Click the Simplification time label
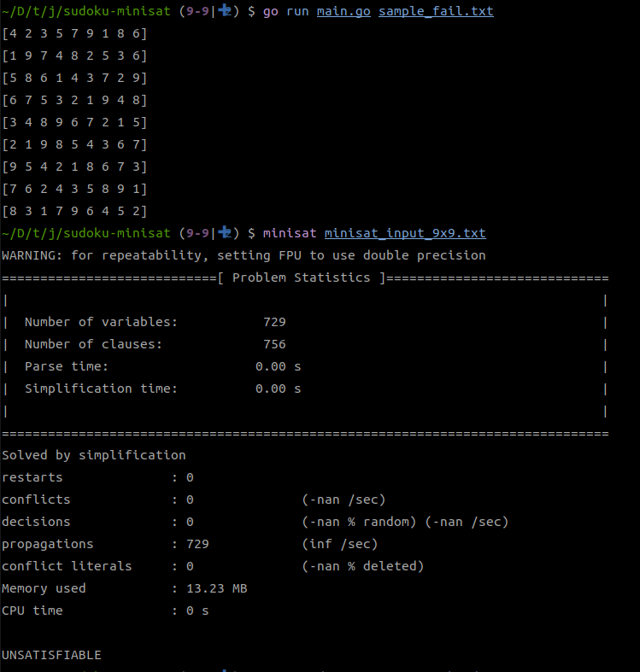Viewport: 640px width, 672px height. pyautogui.click(x=101, y=389)
